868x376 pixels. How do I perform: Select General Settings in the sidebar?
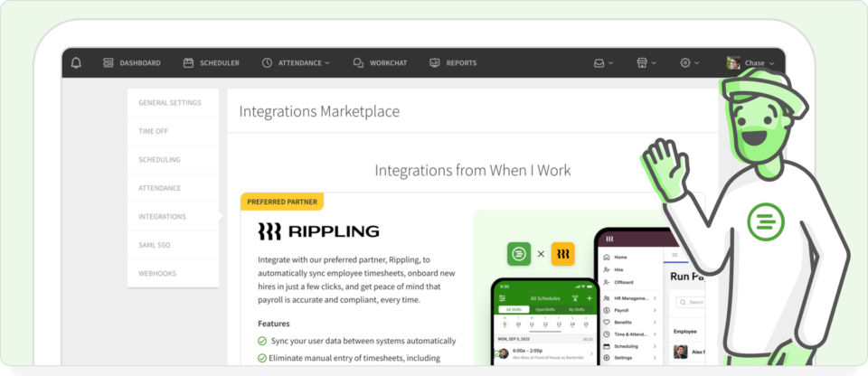[x=170, y=103]
